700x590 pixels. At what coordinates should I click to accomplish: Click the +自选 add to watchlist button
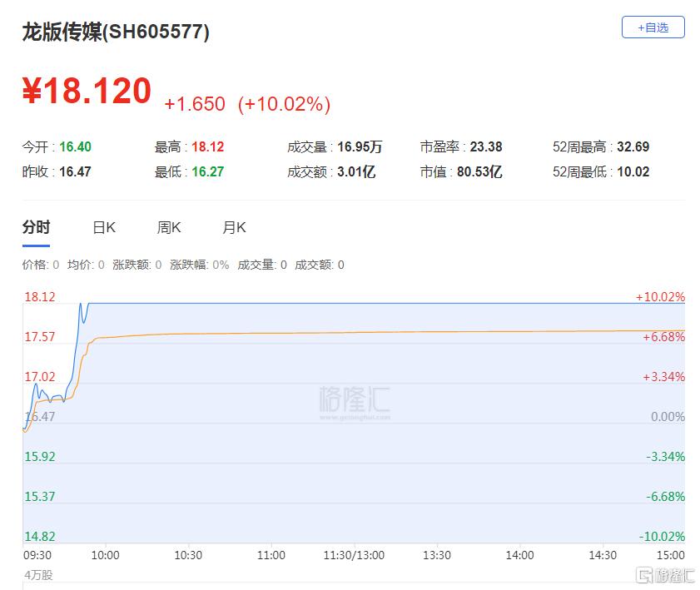tap(653, 27)
